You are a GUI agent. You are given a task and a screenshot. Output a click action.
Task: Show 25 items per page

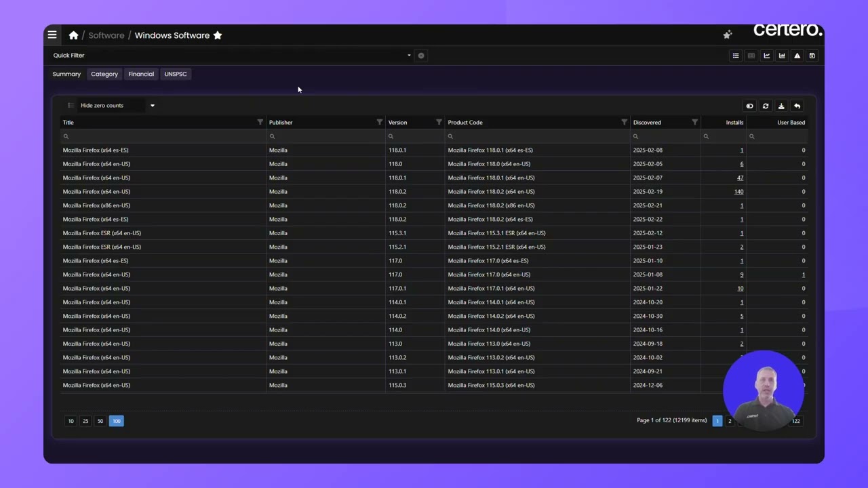[85, 421]
